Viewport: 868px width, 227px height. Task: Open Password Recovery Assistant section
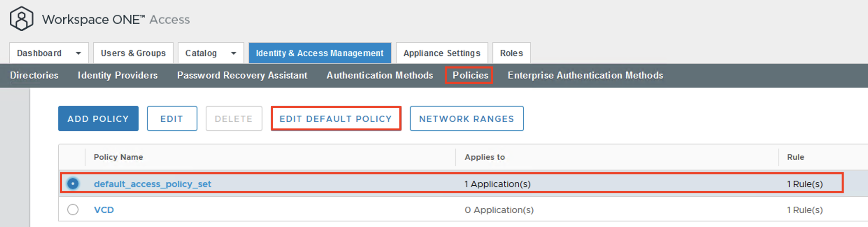tap(242, 75)
